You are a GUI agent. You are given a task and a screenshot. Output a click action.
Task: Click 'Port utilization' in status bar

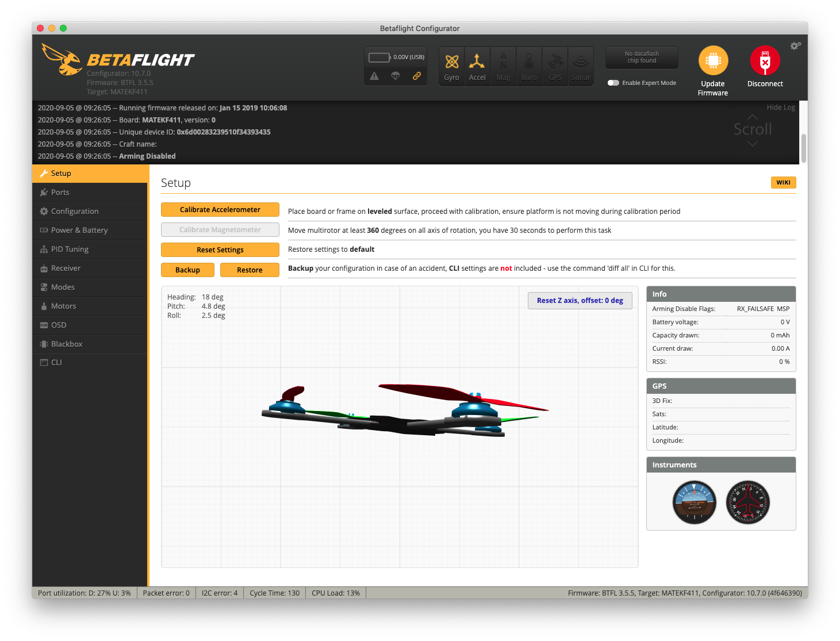(85, 593)
